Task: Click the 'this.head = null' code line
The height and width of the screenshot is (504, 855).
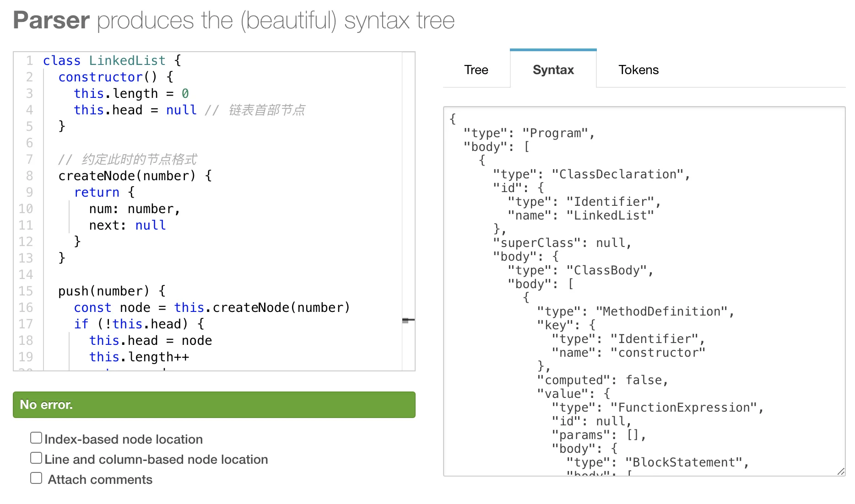Action: coord(189,110)
